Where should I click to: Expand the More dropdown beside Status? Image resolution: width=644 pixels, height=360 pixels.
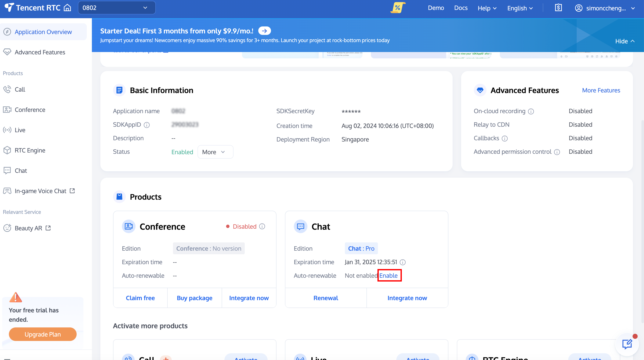point(215,152)
